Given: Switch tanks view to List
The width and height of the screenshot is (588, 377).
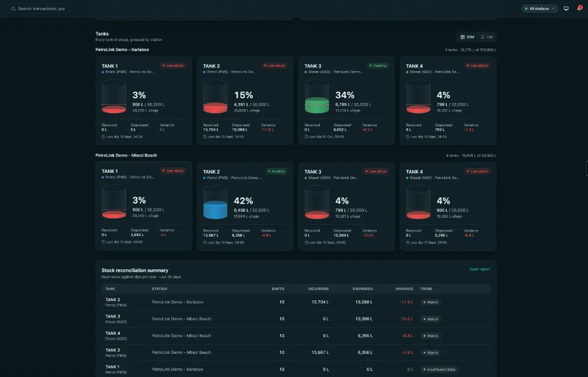Looking at the screenshot, I should 487,37.
